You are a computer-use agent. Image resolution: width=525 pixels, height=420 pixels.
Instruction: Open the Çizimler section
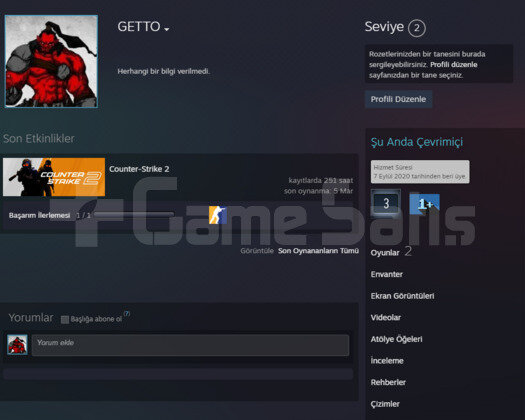385,404
